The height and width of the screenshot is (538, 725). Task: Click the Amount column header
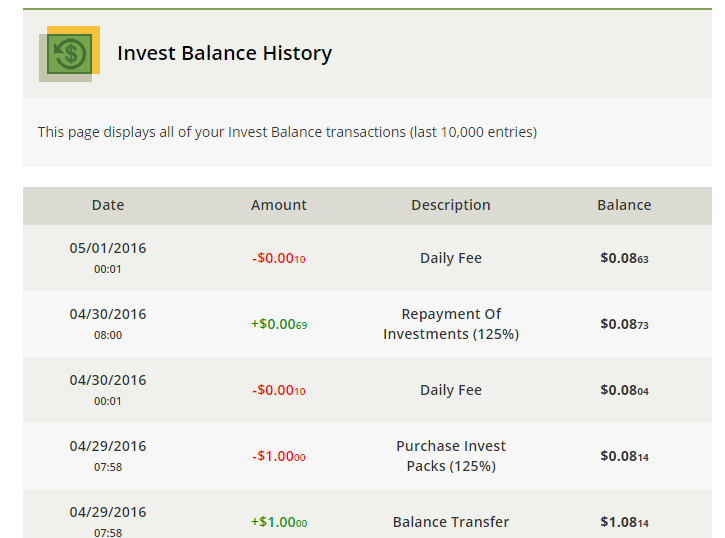(x=279, y=205)
